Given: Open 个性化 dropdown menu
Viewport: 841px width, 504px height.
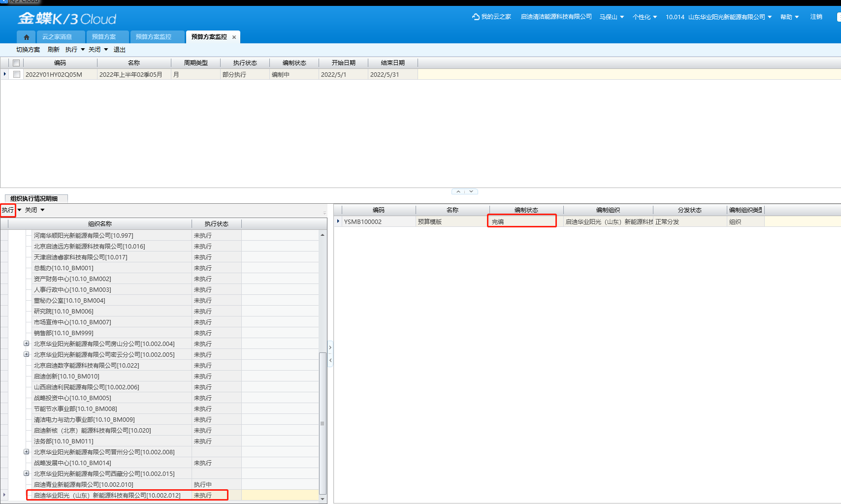Looking at the screenshot, I should 645,17.
